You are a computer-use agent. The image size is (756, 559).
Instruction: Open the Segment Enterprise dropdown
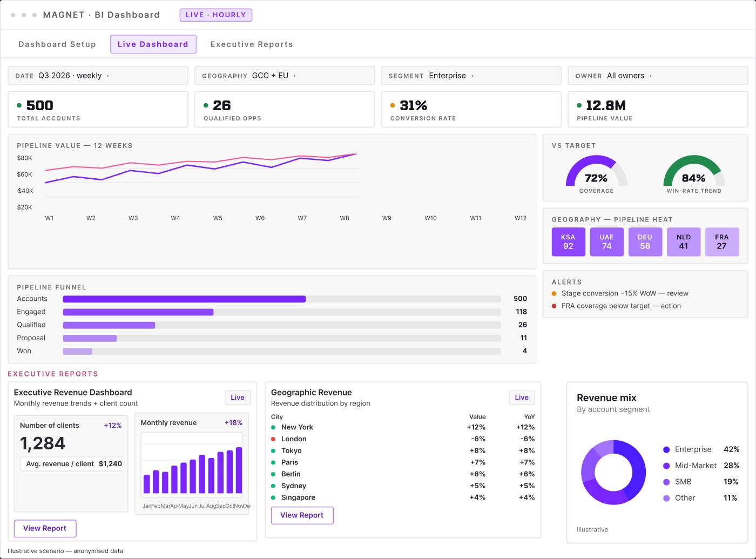click(471, 76)
